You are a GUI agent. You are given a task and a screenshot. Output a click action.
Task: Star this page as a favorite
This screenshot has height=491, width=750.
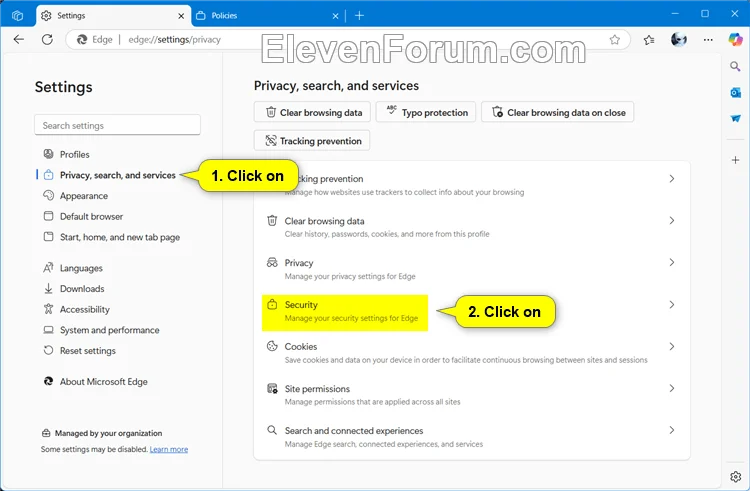(615, 40)
